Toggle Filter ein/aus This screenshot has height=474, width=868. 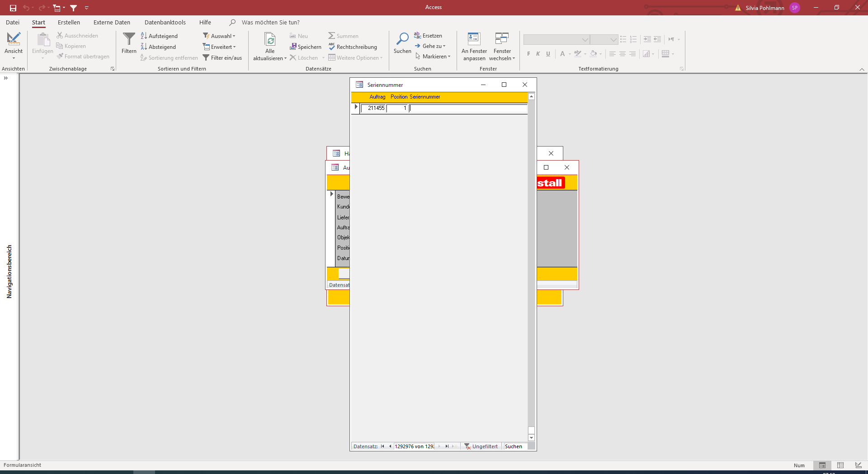222,57
